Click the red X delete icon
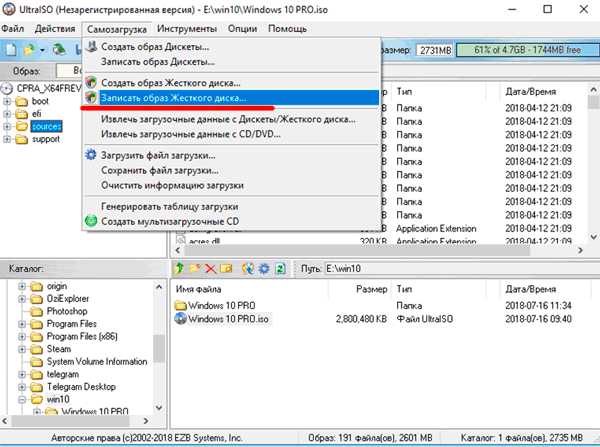Image resolution: width=600 pixels, height=447 pixels. pyautogui.click(x=210, y=269)
